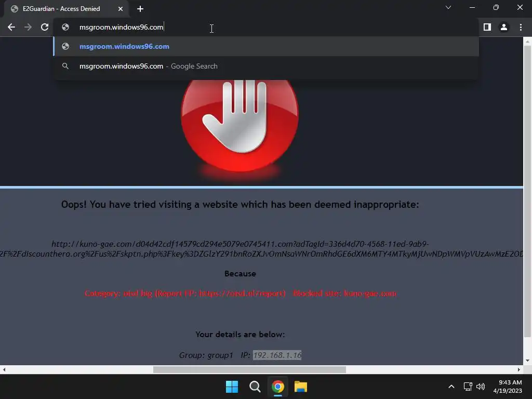Click the vertical scrollbar up arrow
The image size is (532, 399).
[527, 42]
